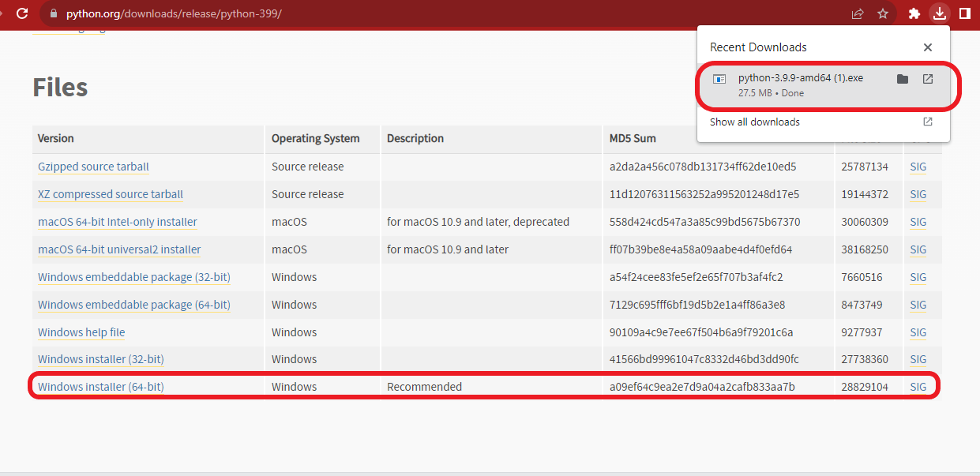Open SIG link for Windows help file
980x476 pixels.
(918, 332)
